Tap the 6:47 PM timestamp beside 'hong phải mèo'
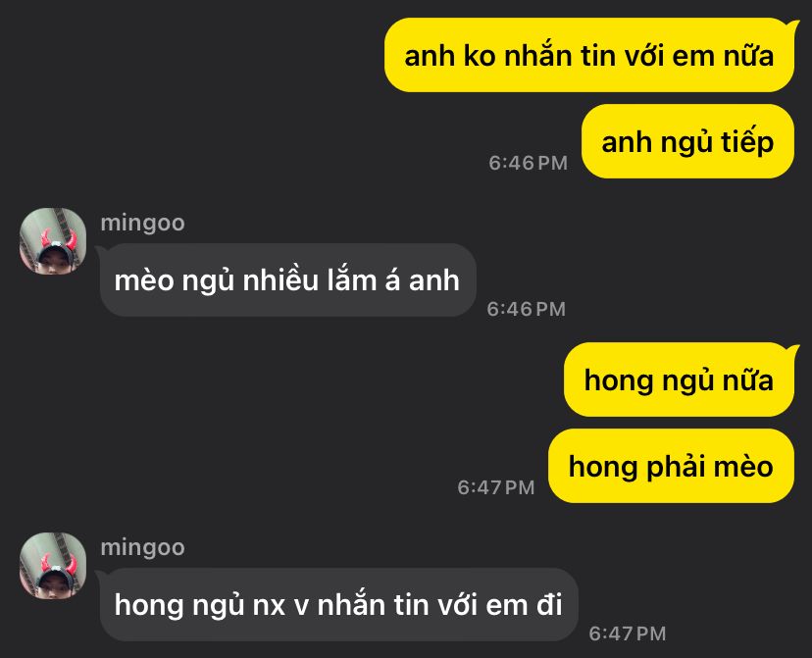 [x=496, y=487]
